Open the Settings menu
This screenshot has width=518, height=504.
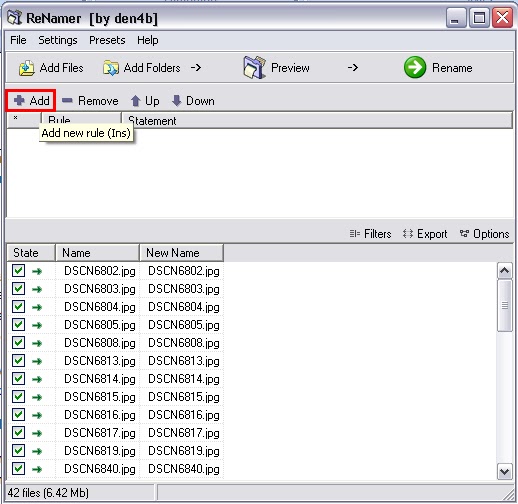(x=58, y=40)
